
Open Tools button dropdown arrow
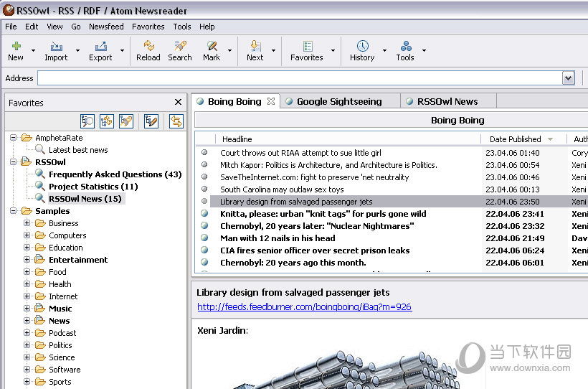[x=424, y=50]
